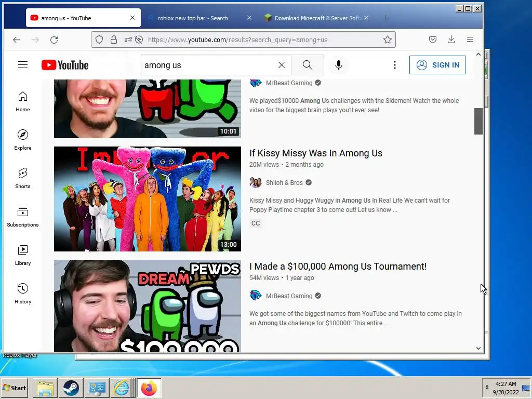Open Library in the YouTube sidebar
Viewport: 532px width, 399px height.
pos(23,255)
